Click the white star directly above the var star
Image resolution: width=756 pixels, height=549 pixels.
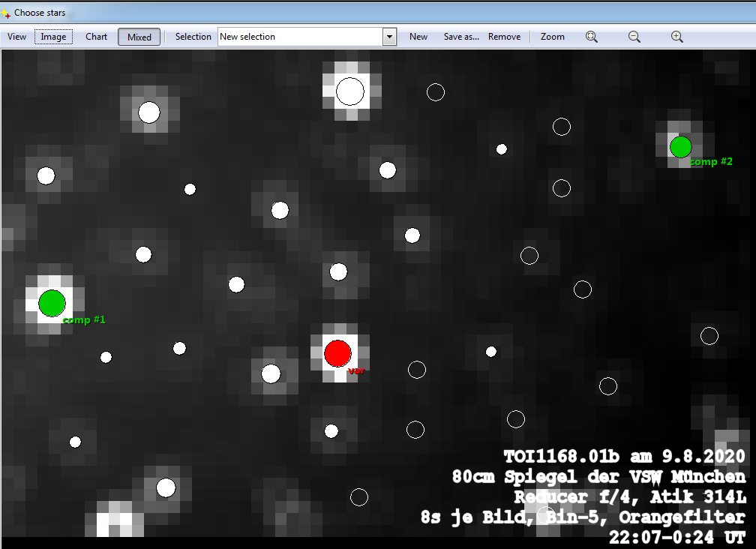pyautogui.click(x=338, y=271)
